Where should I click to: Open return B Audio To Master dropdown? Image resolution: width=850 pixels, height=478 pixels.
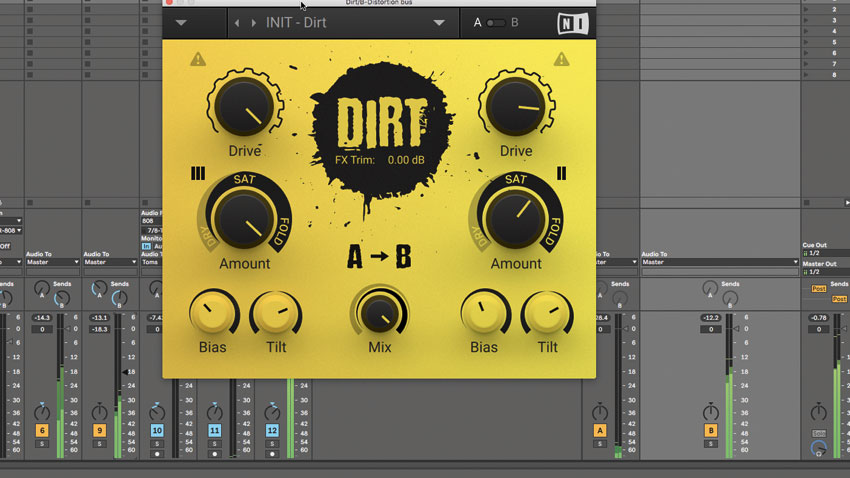coord(720,262)
